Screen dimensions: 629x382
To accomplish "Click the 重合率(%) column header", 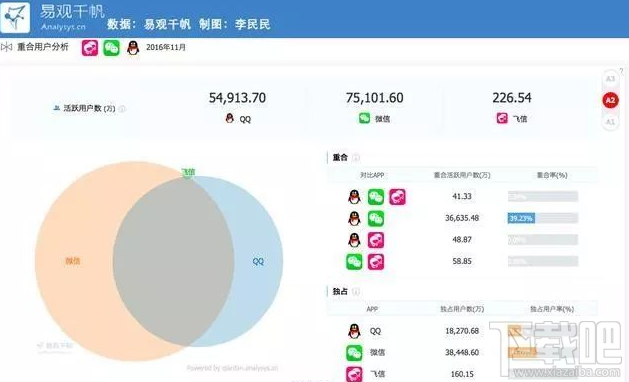I will pyautogui.click(x=552, y=175).
